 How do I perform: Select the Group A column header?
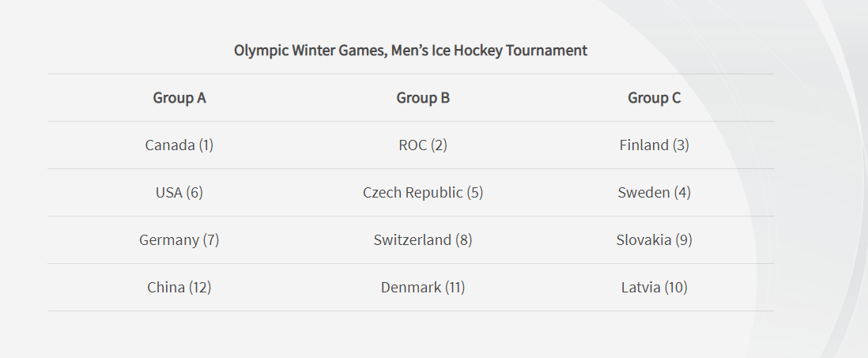click(x=179, y=98)
